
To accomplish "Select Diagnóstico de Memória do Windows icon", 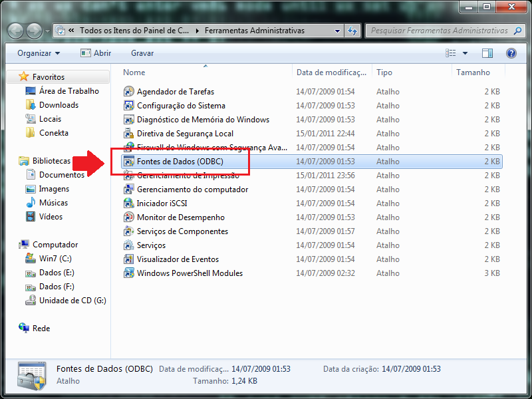I will tap(128, 120).
